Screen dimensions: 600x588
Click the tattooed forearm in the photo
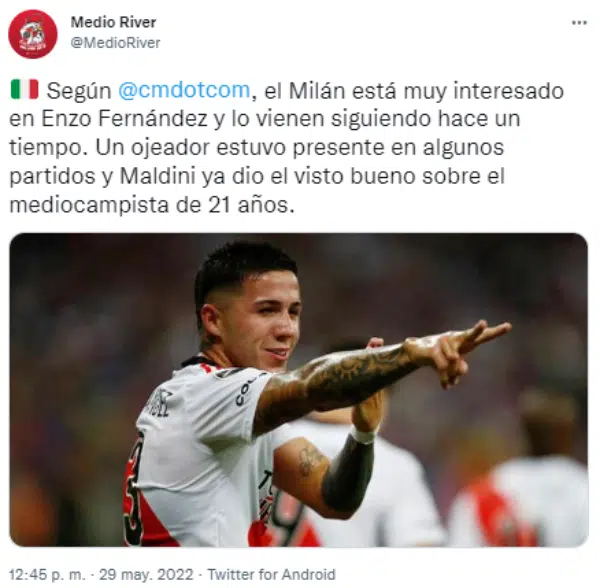(x=337, y=384)
